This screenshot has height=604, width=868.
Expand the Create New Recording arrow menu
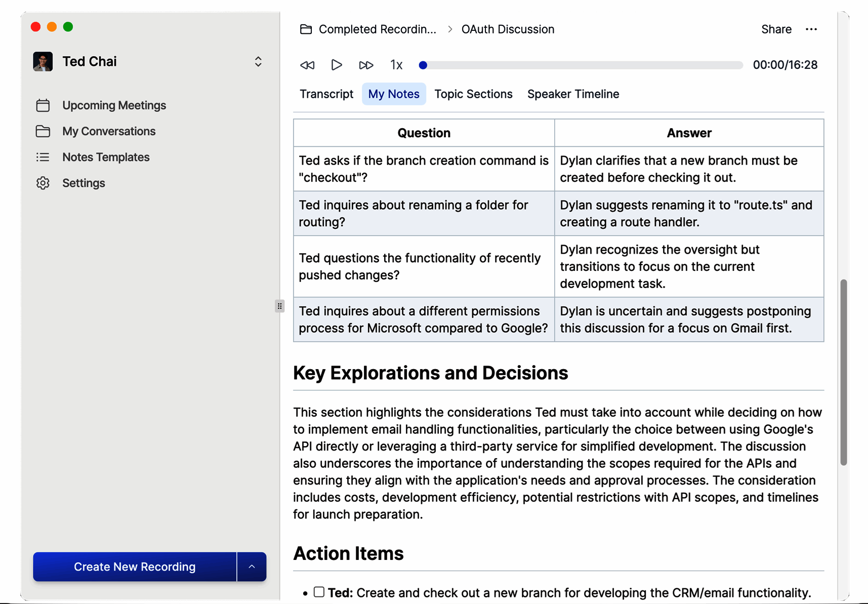coord(252,567)
